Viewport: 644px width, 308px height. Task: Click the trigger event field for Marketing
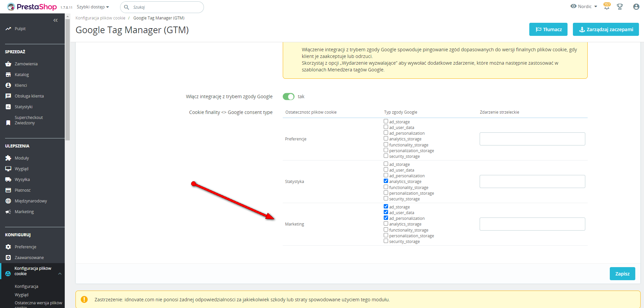point(532,224)
